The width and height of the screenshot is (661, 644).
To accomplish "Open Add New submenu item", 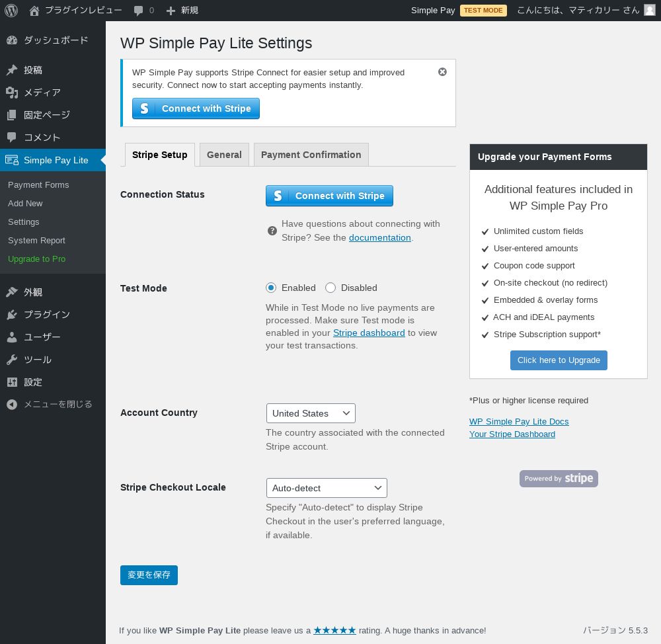I will click(25, 203).
